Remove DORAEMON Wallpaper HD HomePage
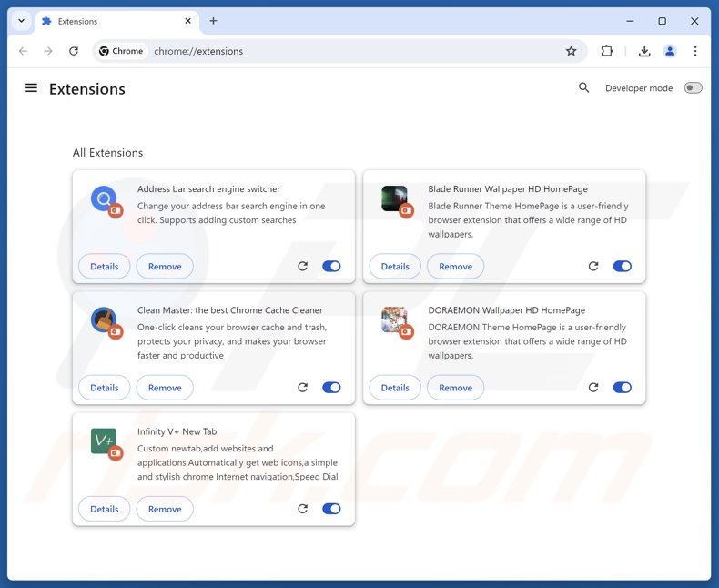Screen dimensions: 719x588 [455, 388]
